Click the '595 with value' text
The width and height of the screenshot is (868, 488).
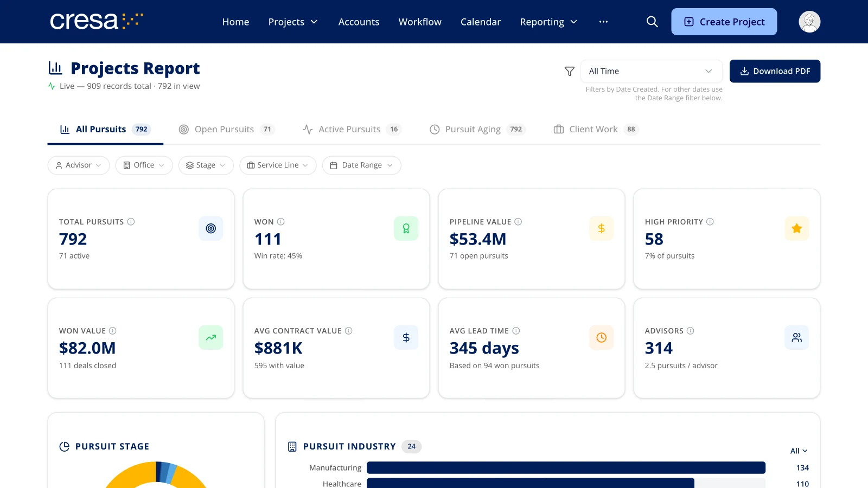pos(279,365)
